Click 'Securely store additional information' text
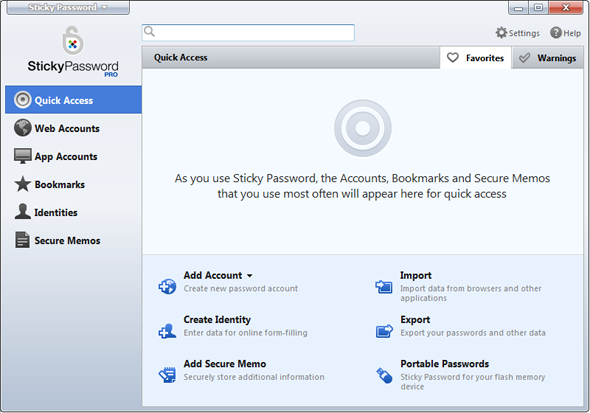The image size is (590, 413). click(x=254, y=377)
